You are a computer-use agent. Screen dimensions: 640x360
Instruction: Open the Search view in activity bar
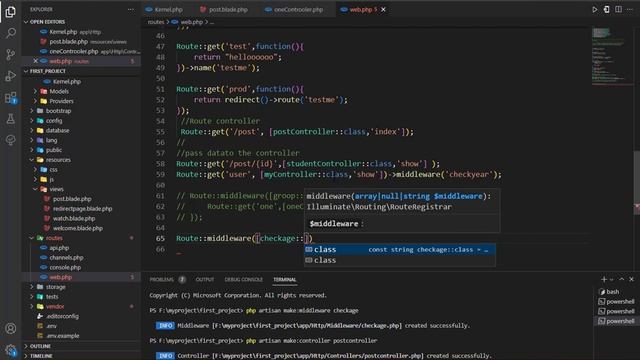11,33
